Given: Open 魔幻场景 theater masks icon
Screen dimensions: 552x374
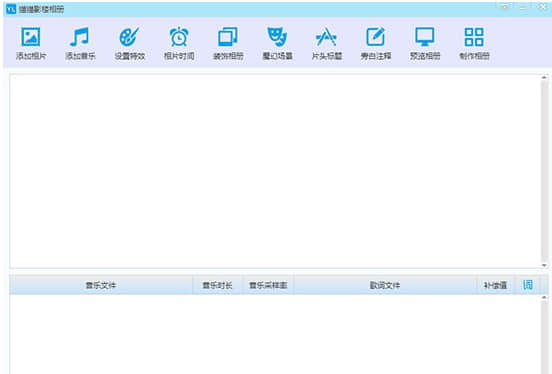Looking at the screenshot, I should pos(277,37).
